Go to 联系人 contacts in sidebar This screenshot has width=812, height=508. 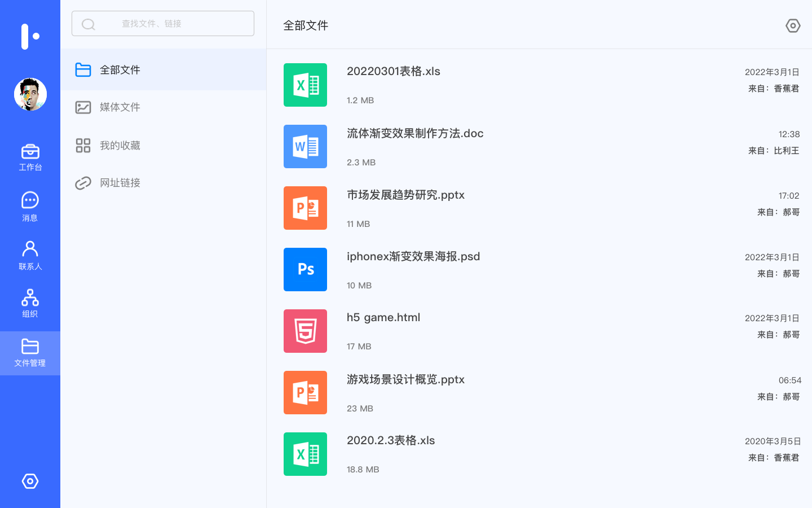(x=30, y=255)
